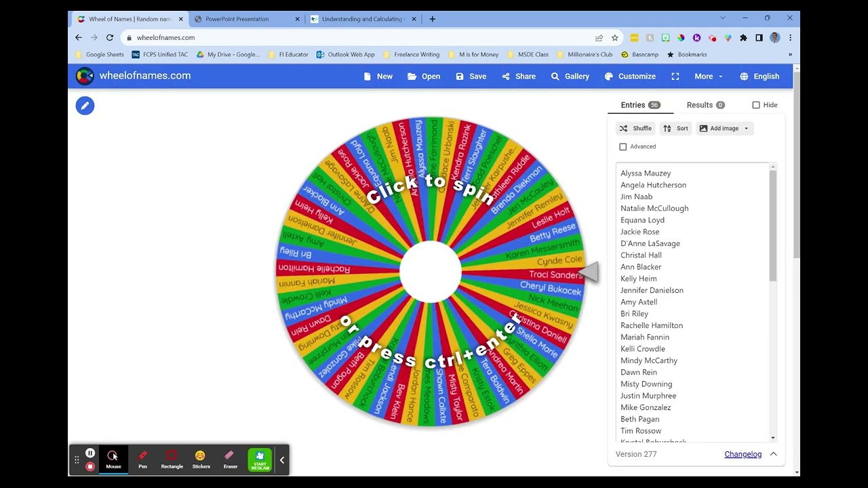868x488 pixels.
Task: Open the Stickers tool
Action: point(201,459)
